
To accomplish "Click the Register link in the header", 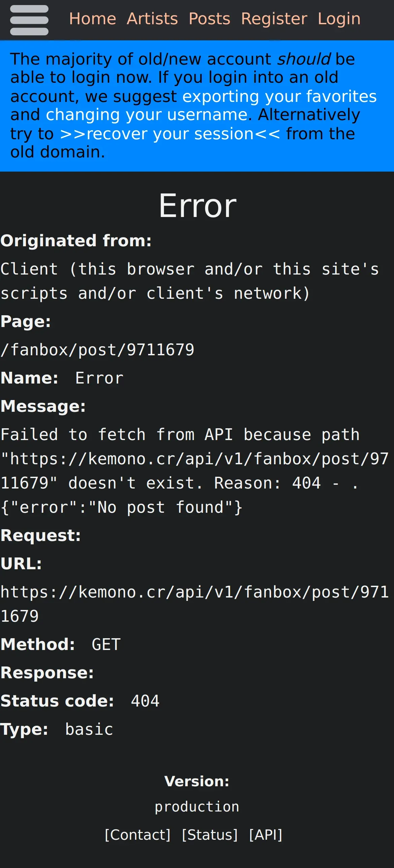I will click(x=274, y=19).
